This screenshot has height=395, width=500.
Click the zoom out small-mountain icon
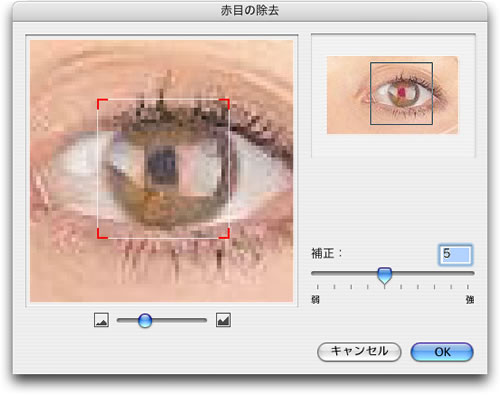pos(101,320)
